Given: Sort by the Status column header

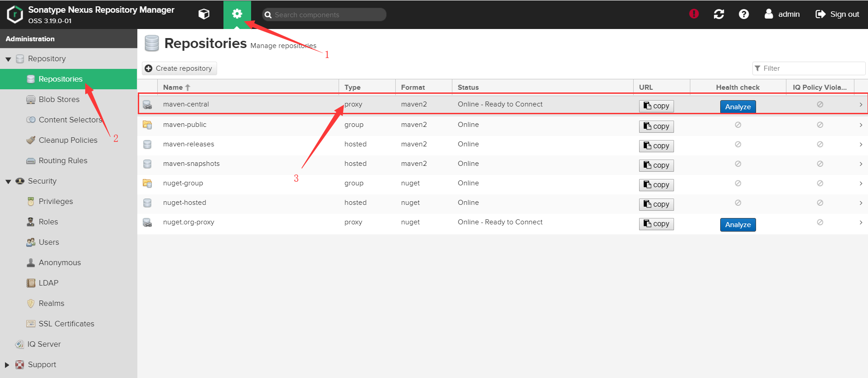Looking at the screenshot, I should point(543,87).
